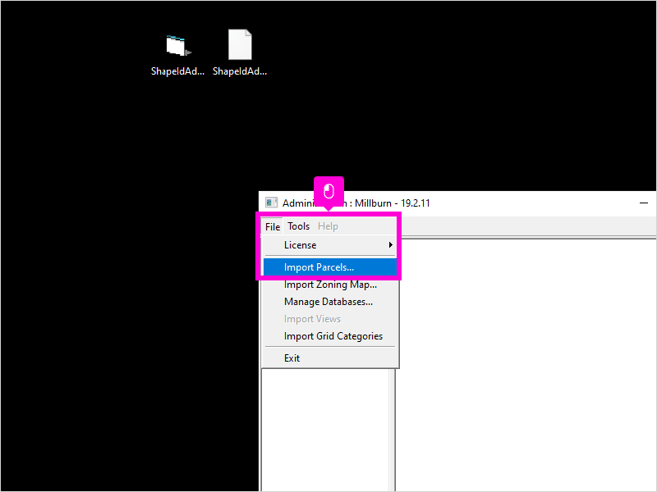Viewport: 657px width, 492px height.
Task: Open the File menu
Action: point(272,226)
